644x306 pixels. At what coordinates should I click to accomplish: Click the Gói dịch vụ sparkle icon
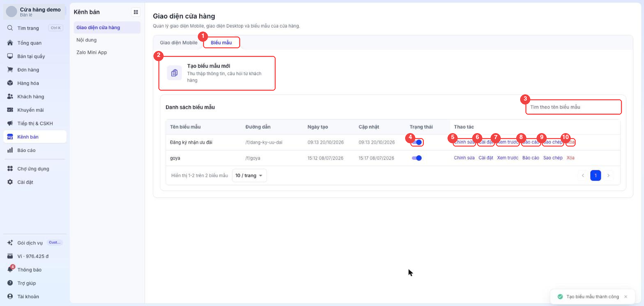coord(10,243)
